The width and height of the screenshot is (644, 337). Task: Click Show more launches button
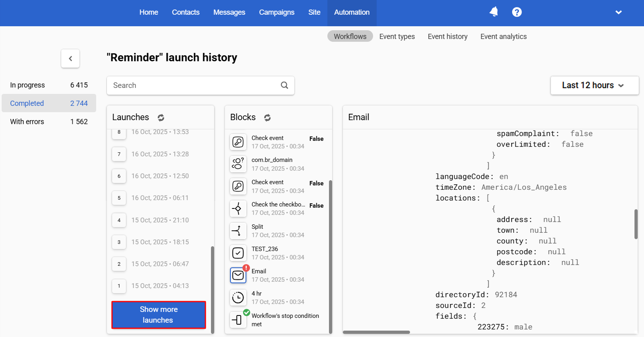(159, 315)
